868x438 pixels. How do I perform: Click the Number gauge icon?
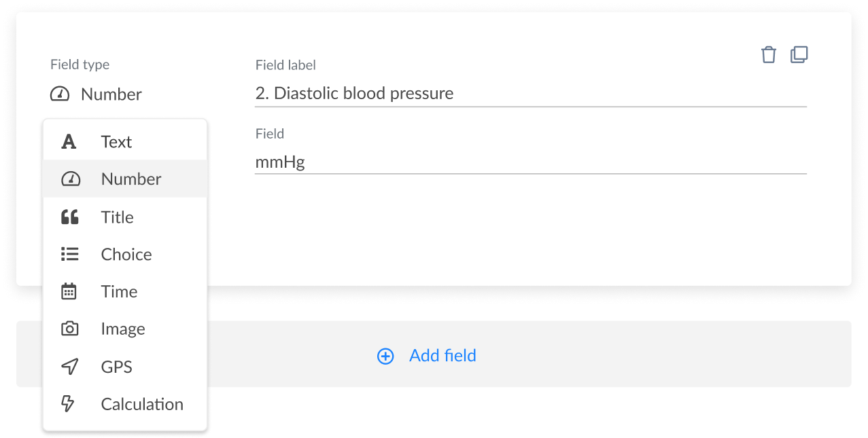69,179
